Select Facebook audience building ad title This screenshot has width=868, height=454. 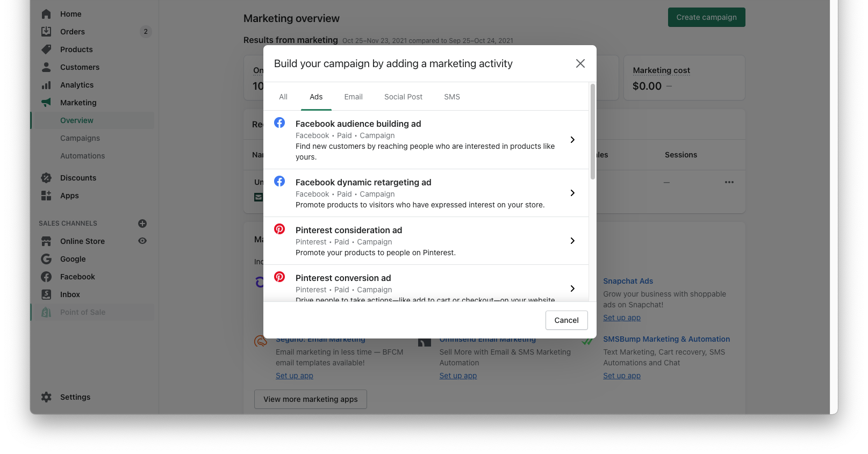tap(358, 124)
